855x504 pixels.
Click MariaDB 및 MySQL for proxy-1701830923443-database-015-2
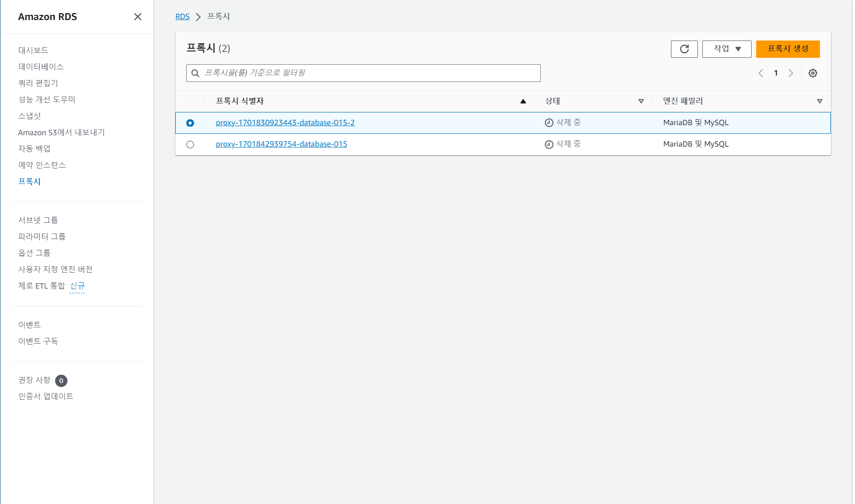pos(696,122)
